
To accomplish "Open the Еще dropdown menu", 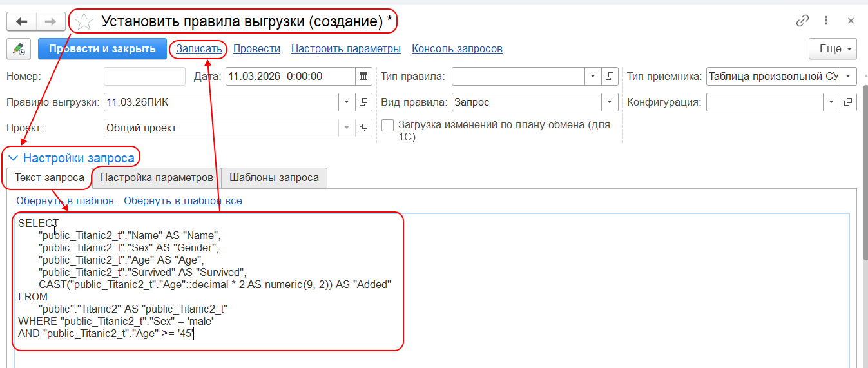I will (833, 49).
